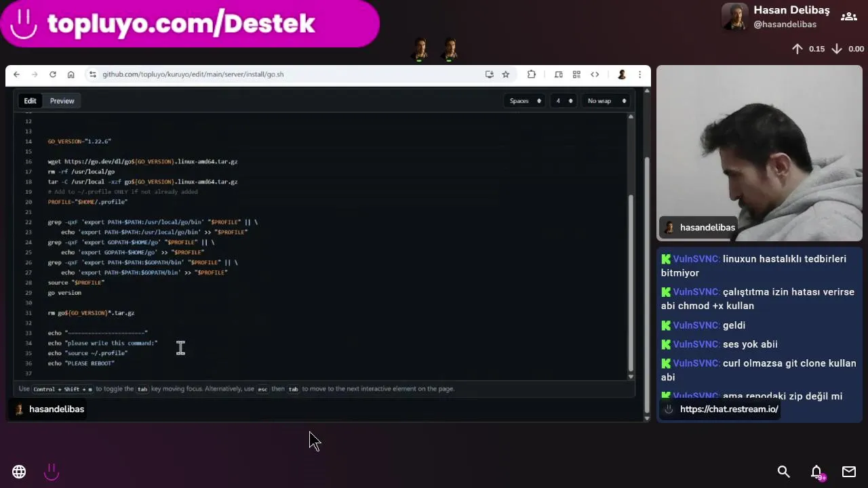Open site information icon in address bar
This screenshot has width=868, height=488.
point(92,75)
